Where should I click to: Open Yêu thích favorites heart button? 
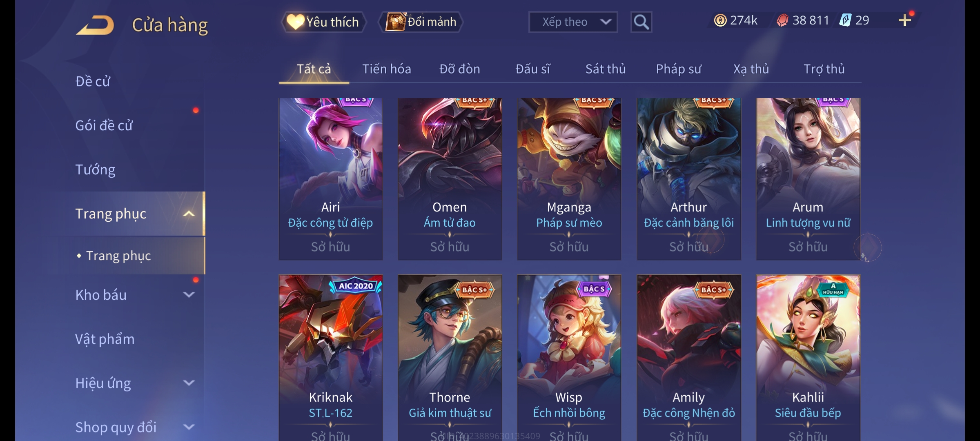324,22
